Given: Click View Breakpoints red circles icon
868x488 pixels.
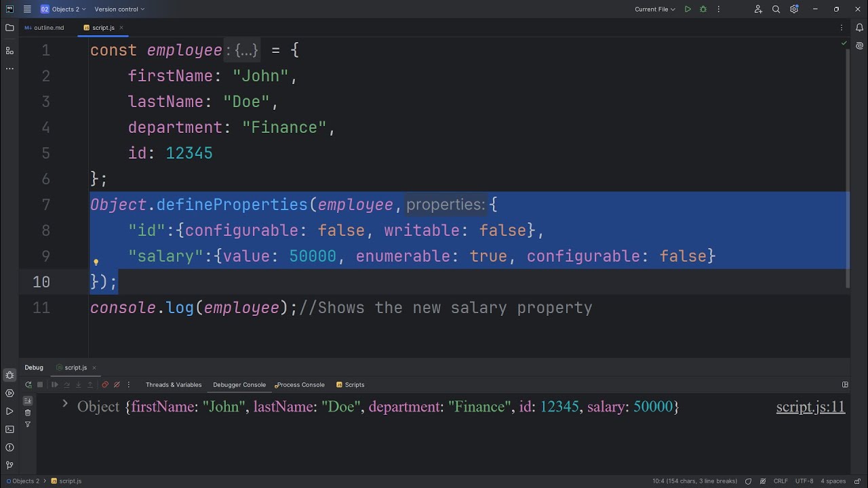Looking at the screenshot, I should tap(105, 385).
